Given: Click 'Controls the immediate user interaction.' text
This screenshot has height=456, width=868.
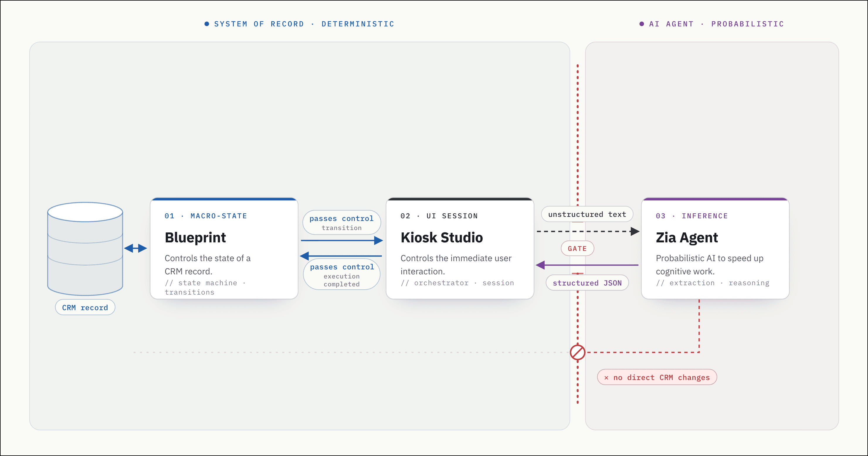Looking at the screenshot, I should point(456,265).
